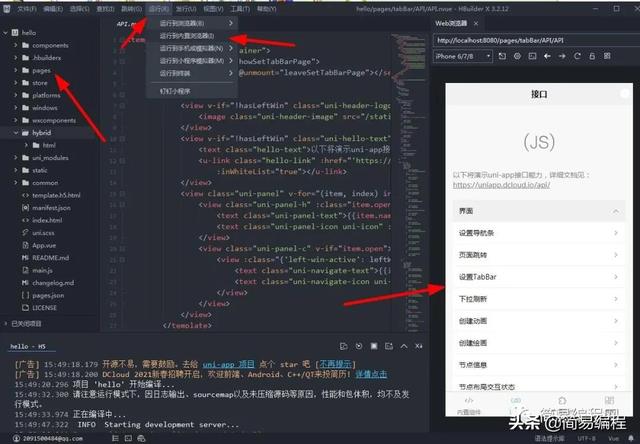Select the windows folder
Screen dimensions: 640x444
coord(45,108)
